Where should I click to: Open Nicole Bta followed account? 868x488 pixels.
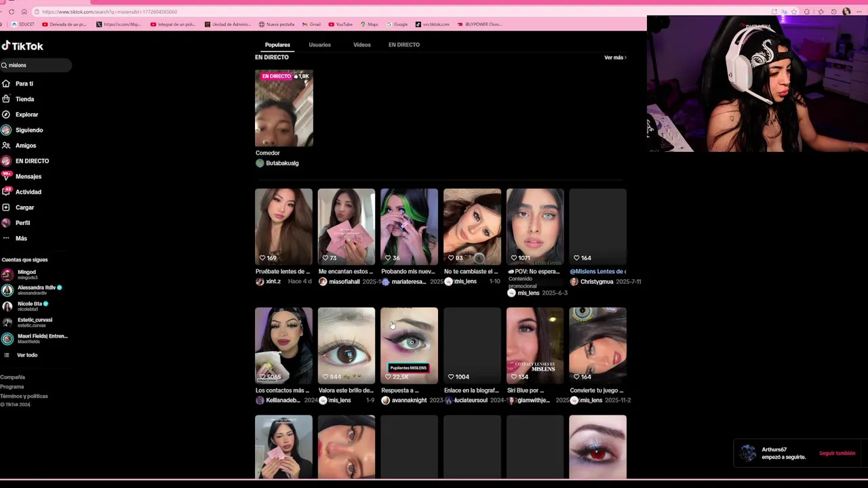(x=24, y=306)
